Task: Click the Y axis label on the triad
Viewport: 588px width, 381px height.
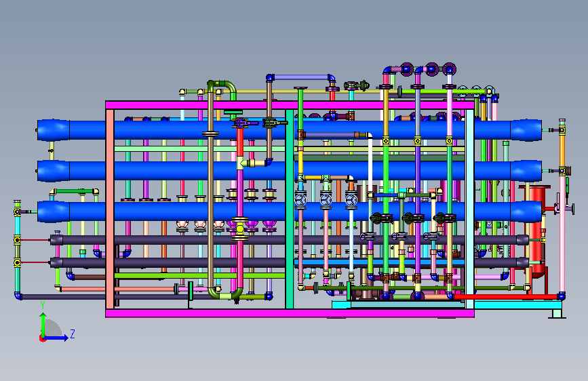Action: point(43,305)
